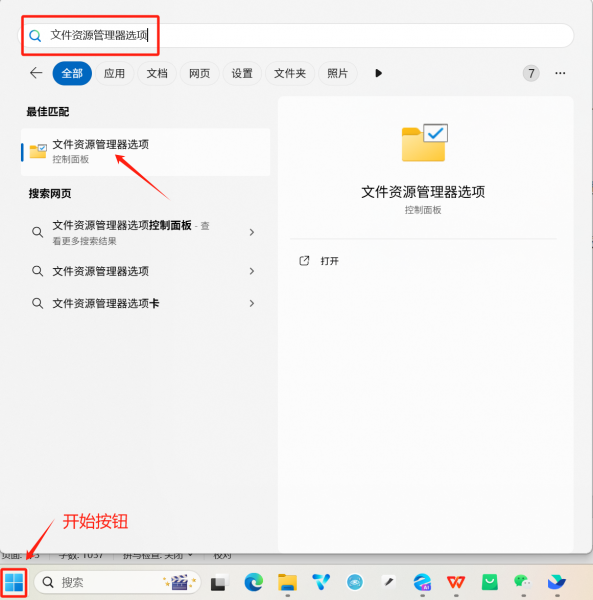Click the circled 7 account badge
This screenshot has height=600, width=593.
coord(531,73)
